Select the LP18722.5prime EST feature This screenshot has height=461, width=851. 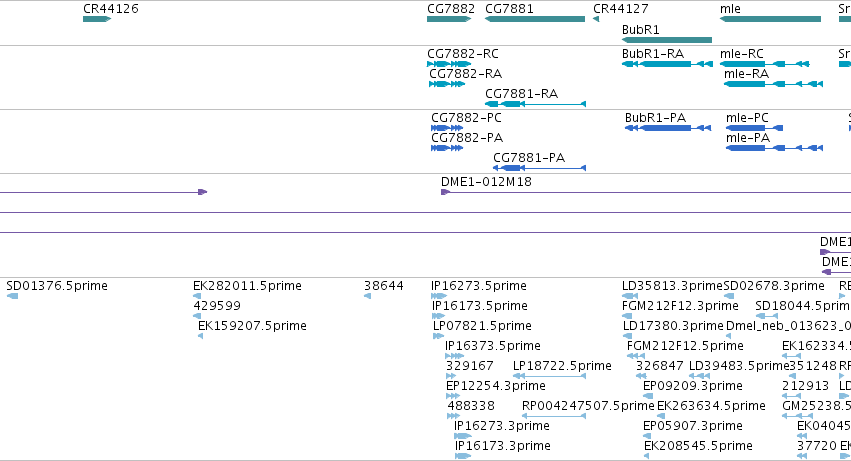pyautogui.click(x=549, y=376)
